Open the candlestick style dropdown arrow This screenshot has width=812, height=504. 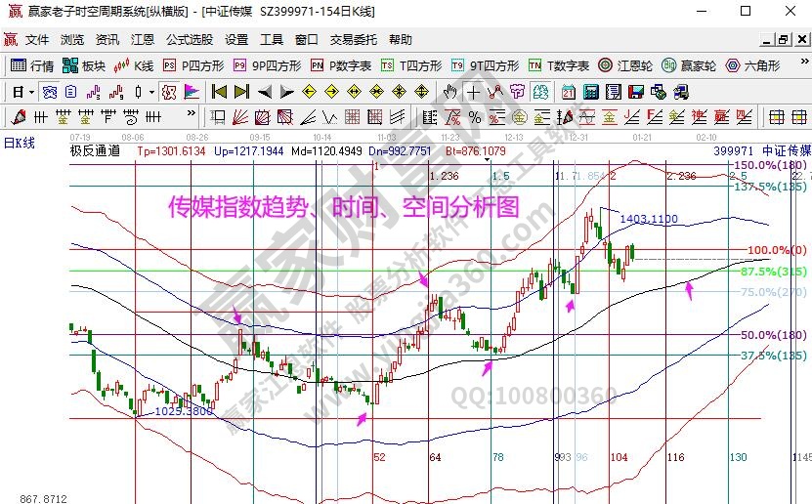click(151, 92)
